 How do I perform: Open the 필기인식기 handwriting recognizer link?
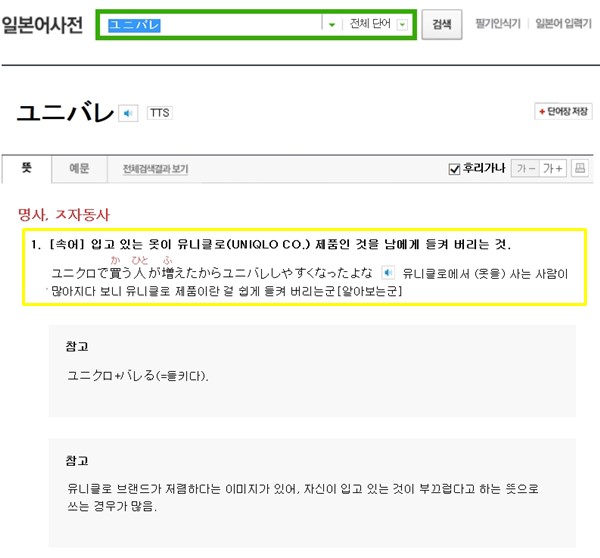tap(498, 24)
